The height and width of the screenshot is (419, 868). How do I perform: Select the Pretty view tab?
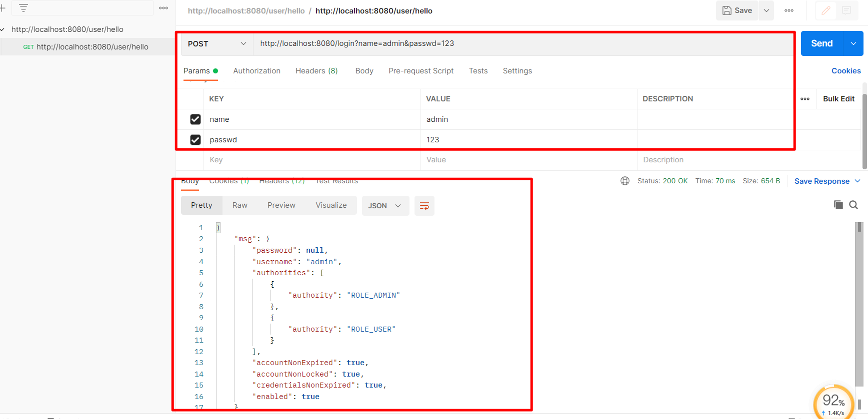[x=201, y=205]
